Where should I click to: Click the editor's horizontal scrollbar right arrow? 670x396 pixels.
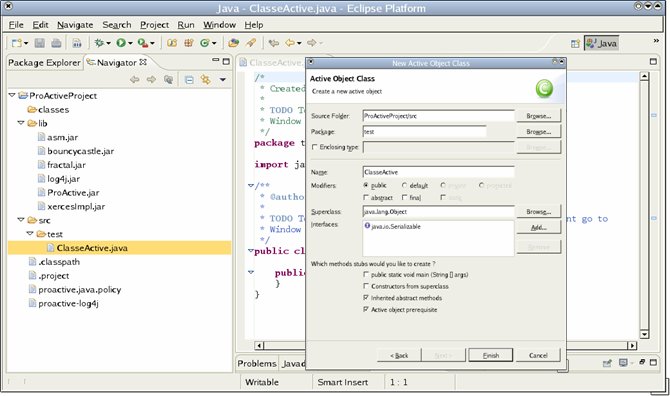tap(632, 345)
